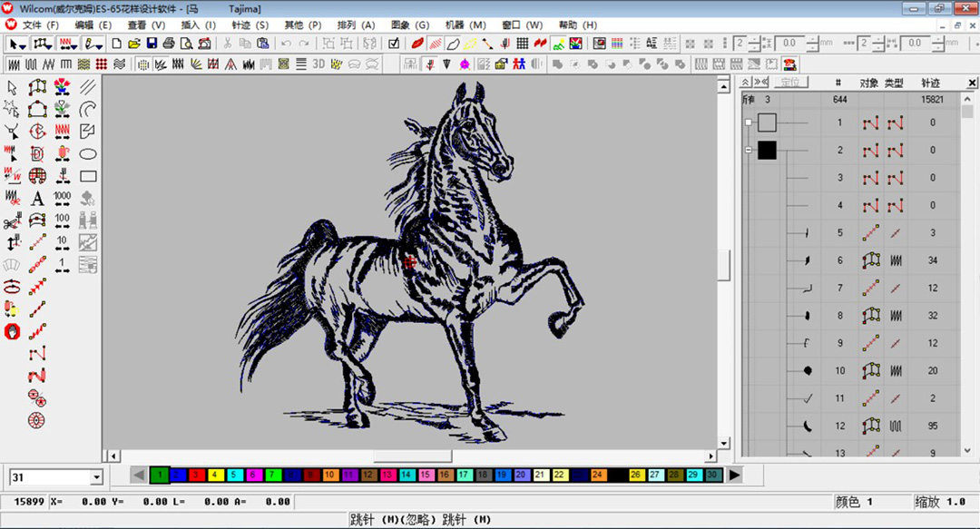This screenshot has height=529, width=980.
Task: Click the 3D stitch icon
Action: (x=318, y=64)
